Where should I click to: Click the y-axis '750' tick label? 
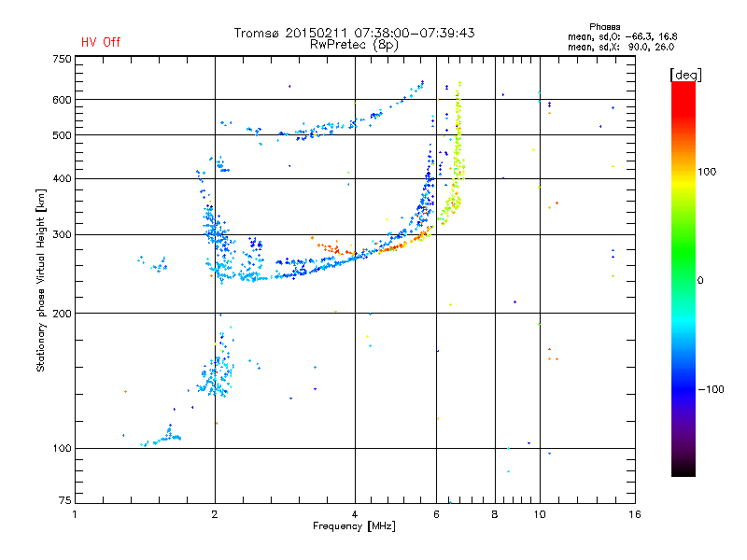click(x=62, y=59)
